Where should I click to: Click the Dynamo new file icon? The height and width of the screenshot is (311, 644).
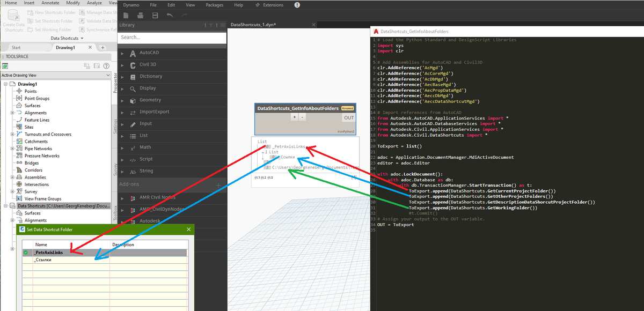tap(126, 16)
